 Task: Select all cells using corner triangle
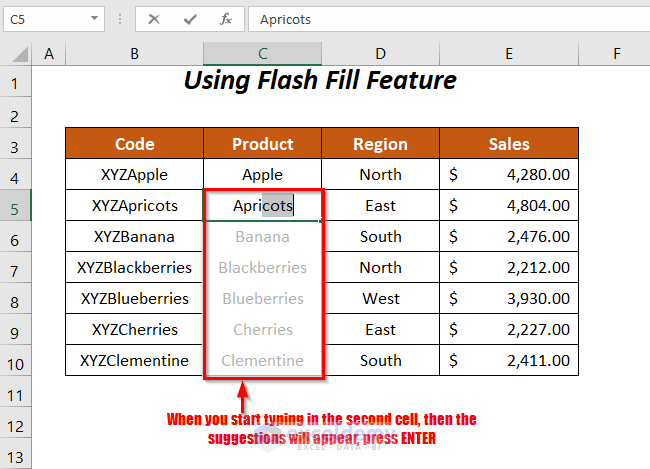19,54
